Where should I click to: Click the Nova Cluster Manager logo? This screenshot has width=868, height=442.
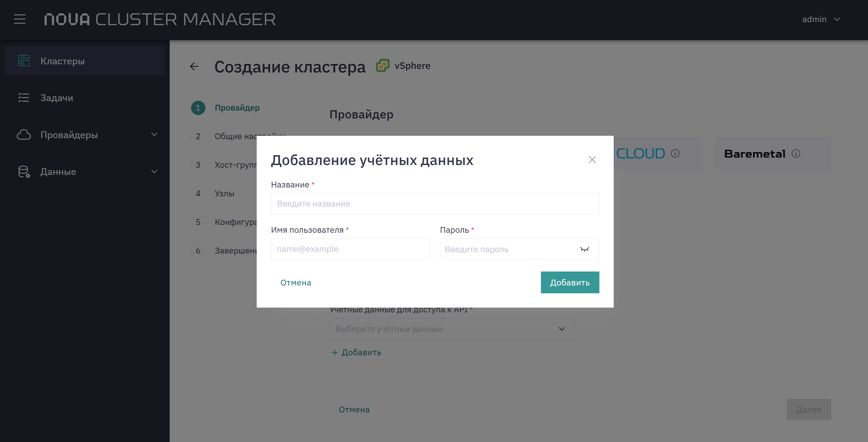click(x=160, y=19)
